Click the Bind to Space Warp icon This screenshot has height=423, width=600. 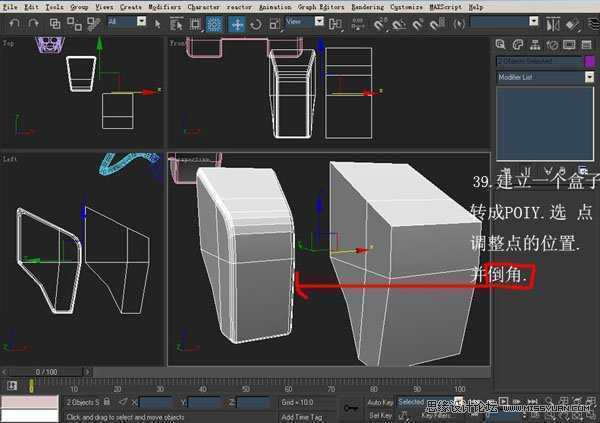click(94, 24)
